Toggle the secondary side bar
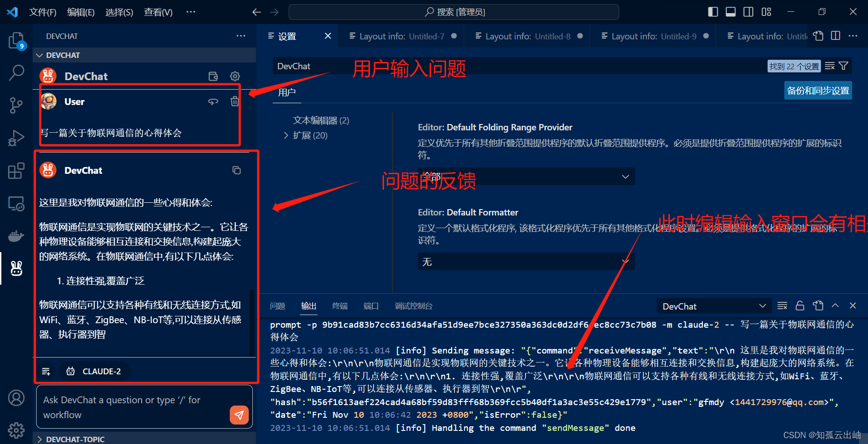868x444 pixels. 748,12
